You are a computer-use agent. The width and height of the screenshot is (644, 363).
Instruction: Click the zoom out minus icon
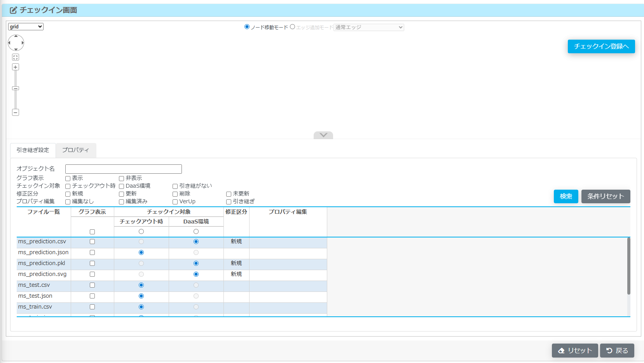(x=16, y=112)
